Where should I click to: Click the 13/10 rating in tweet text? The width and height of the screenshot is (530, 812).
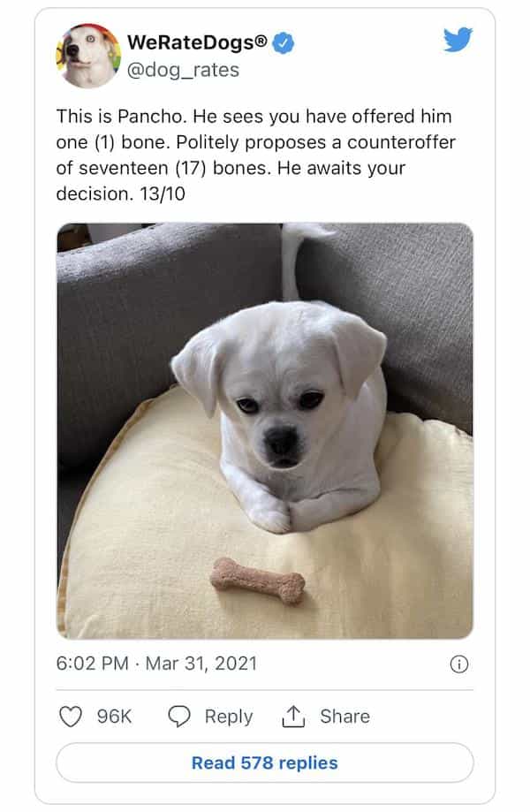(163, 194)
